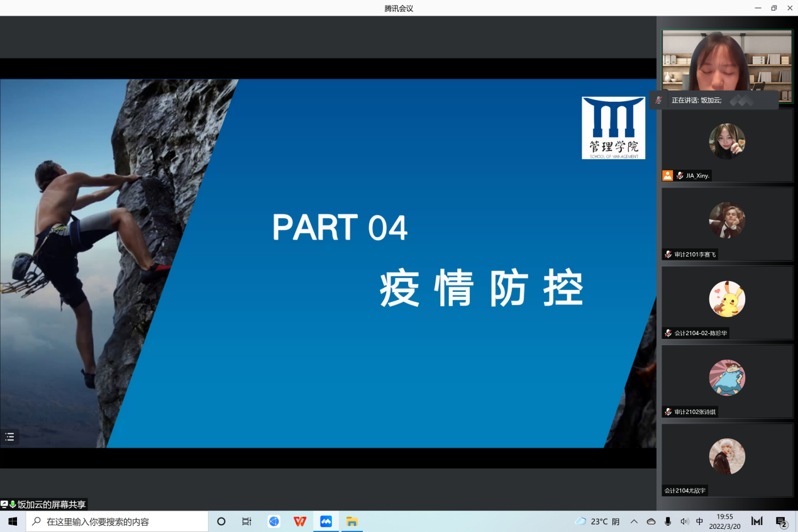Open File Explorer from the taskbar

click(352, 521)
